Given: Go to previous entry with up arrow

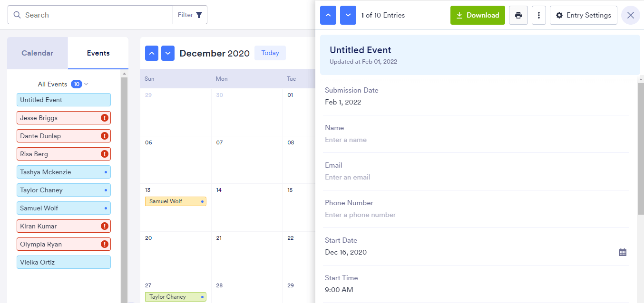Looking at the screenshot, I should [x=328, y=15].
